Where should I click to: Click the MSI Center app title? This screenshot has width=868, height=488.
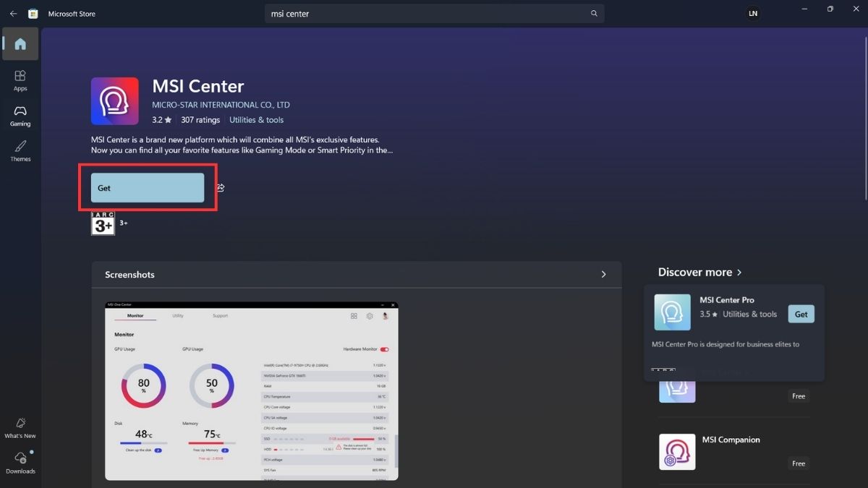(x=198, y=86)
